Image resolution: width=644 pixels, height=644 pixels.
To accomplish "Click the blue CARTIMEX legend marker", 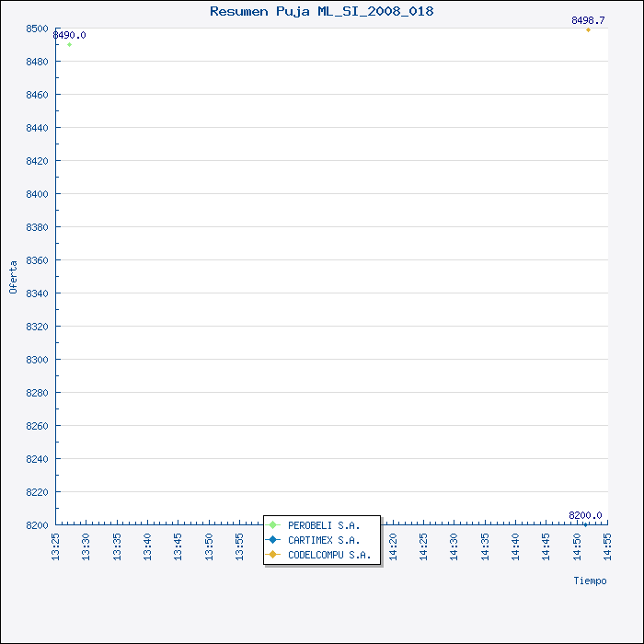I will [x=273, y=540].
